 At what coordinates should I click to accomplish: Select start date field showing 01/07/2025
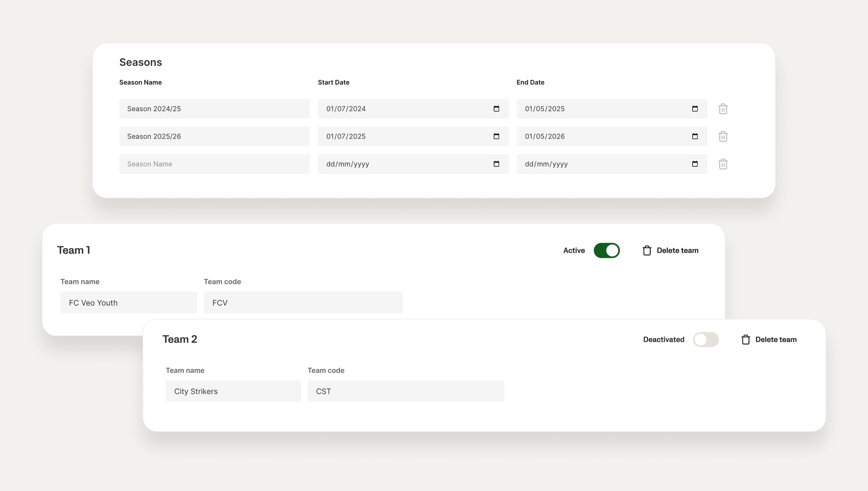coord(413,136)
